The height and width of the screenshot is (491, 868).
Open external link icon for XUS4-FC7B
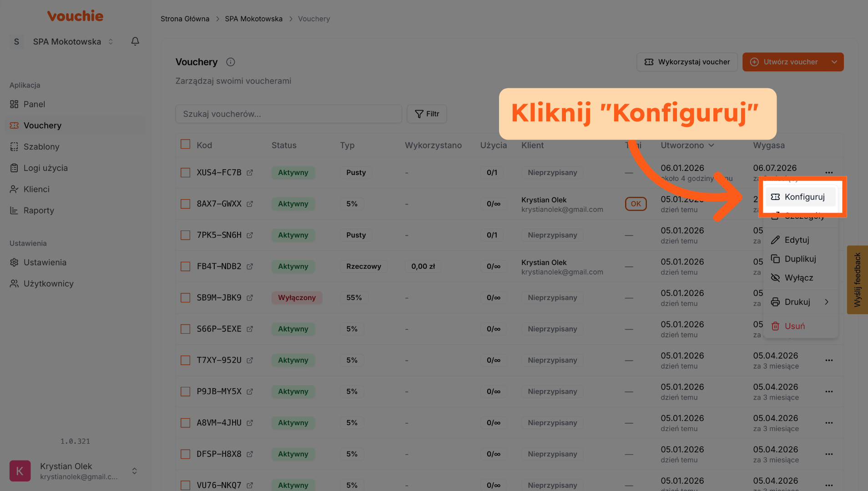click(250, 173)
